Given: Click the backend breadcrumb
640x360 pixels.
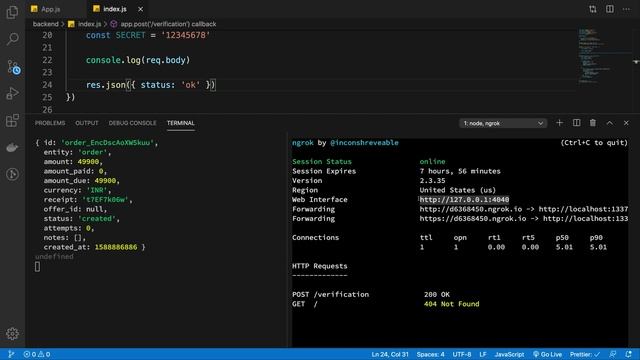Looking at the screenshot, I should click(x=45, y=24).
